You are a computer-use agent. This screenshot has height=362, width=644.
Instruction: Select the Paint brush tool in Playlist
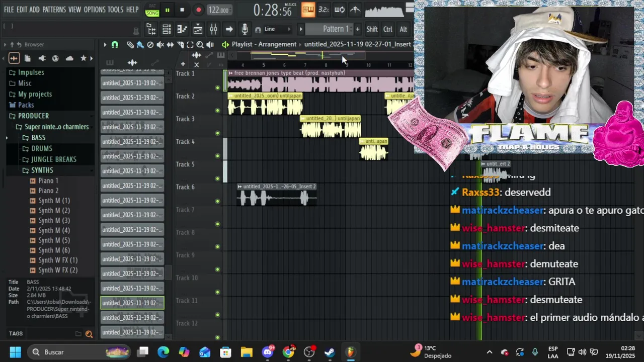140,45
